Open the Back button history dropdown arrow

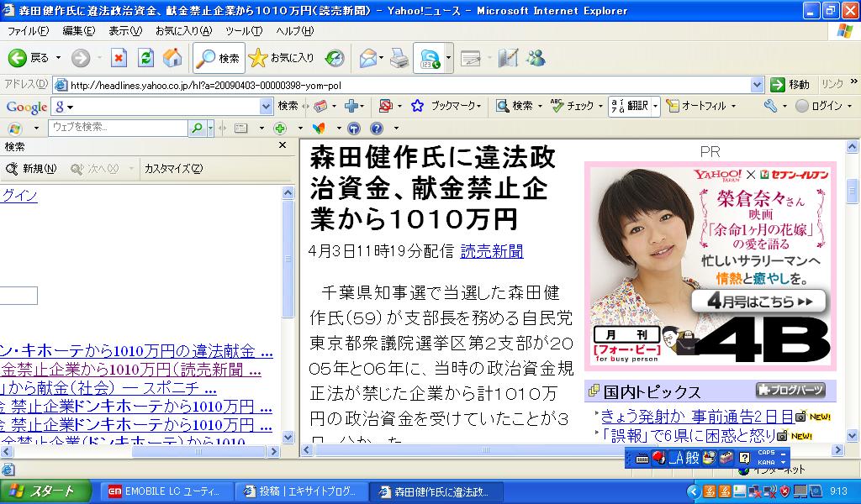pos(58,58)
